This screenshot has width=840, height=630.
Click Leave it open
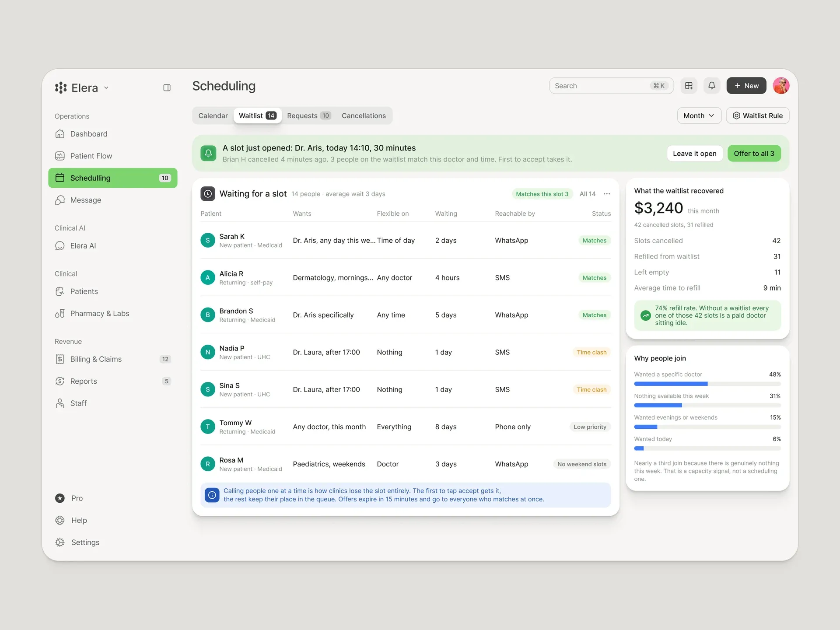(x=695, y=154)
